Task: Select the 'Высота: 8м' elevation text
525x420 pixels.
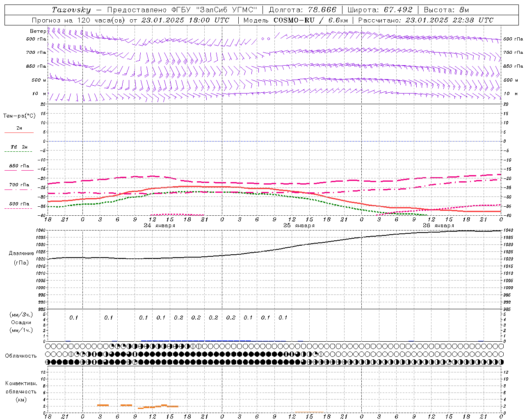Action: click(446, 10)
